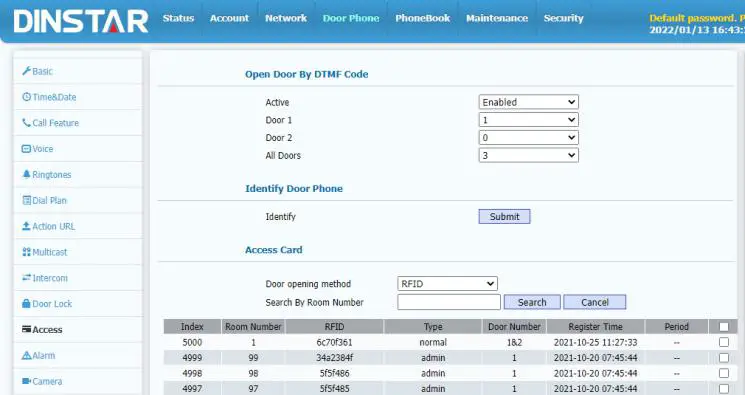Click the Dial Plan sidebar icon

tap(27, 200)
